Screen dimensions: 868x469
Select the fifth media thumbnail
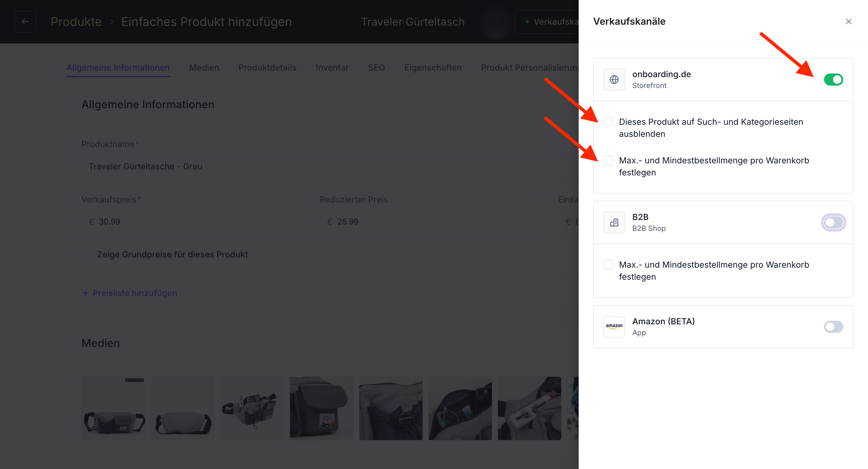(x=391, y=408)
